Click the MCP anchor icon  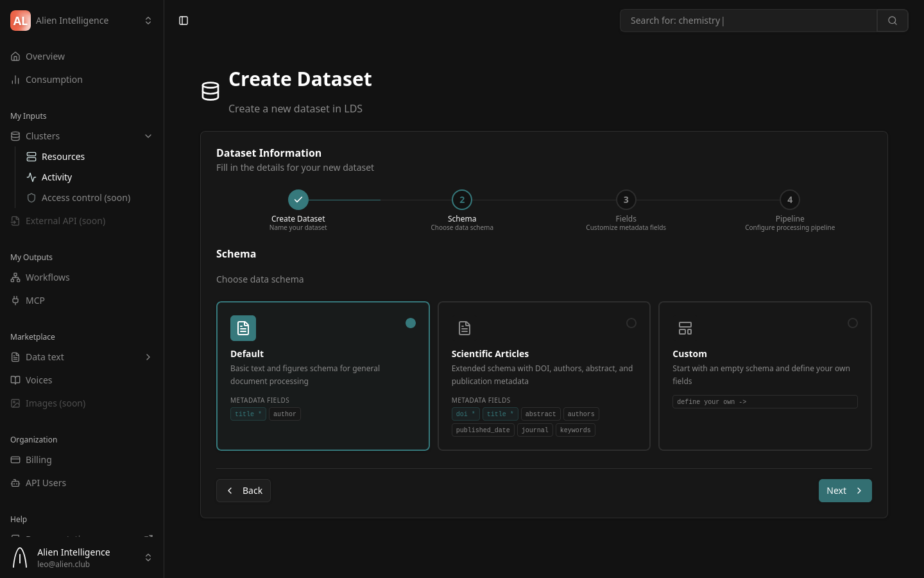pos(15,300)
